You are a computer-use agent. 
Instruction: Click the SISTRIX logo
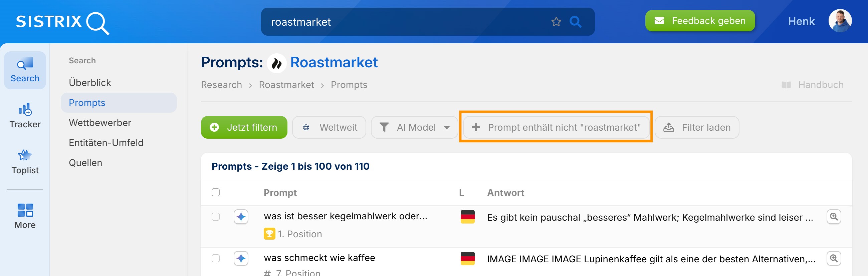(x=63, y=23)
